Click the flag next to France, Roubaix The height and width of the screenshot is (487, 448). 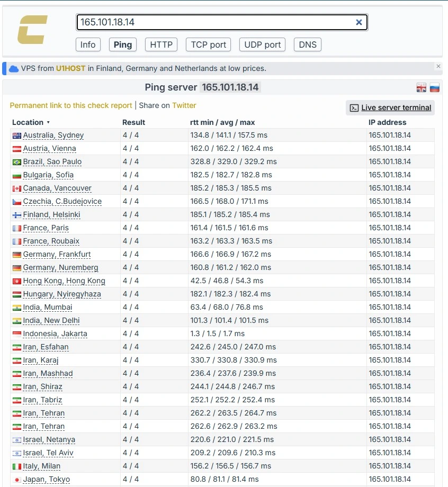[17, 241]
